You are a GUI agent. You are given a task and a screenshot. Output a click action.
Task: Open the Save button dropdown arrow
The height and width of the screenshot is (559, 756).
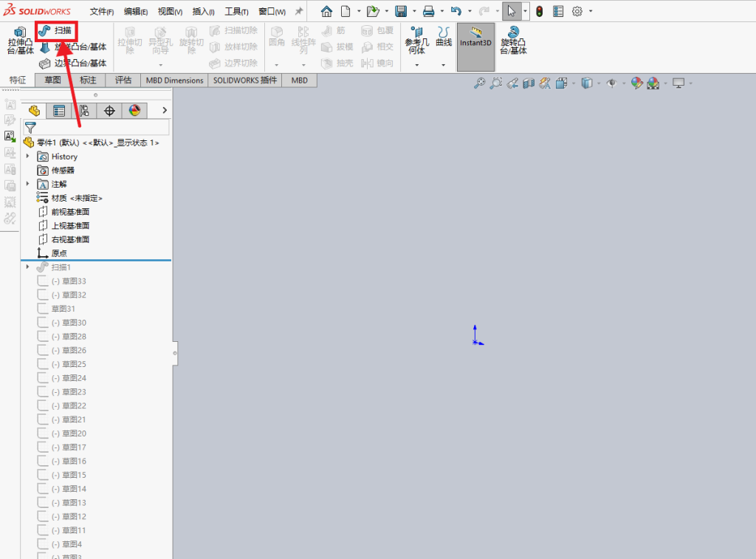[413, 11]
